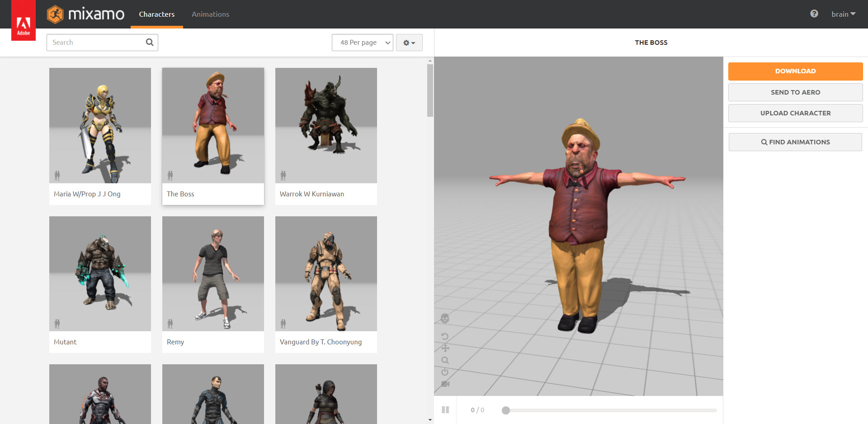Screen dimensions: 868x424
Task: Switch to the Characters tab
Action: (157, 14)
